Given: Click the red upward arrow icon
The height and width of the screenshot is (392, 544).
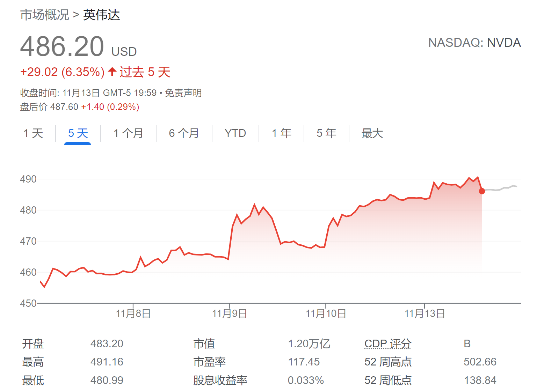Looking at the screenshot, I should (x=112, y=72).
